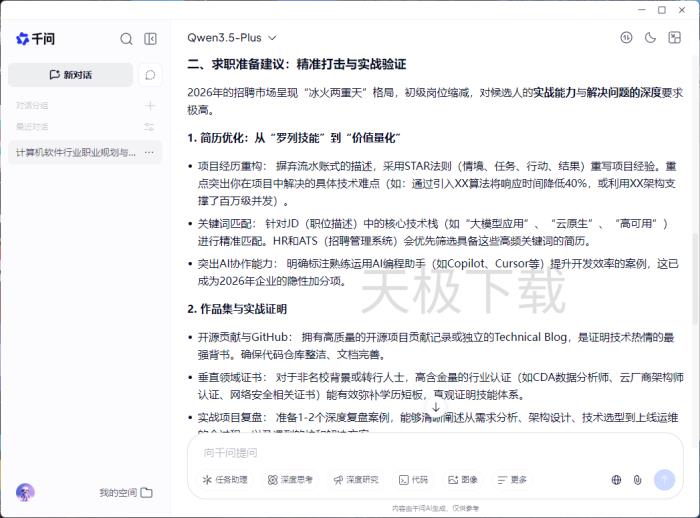Select the 深度研究 option

pos(356,480)
